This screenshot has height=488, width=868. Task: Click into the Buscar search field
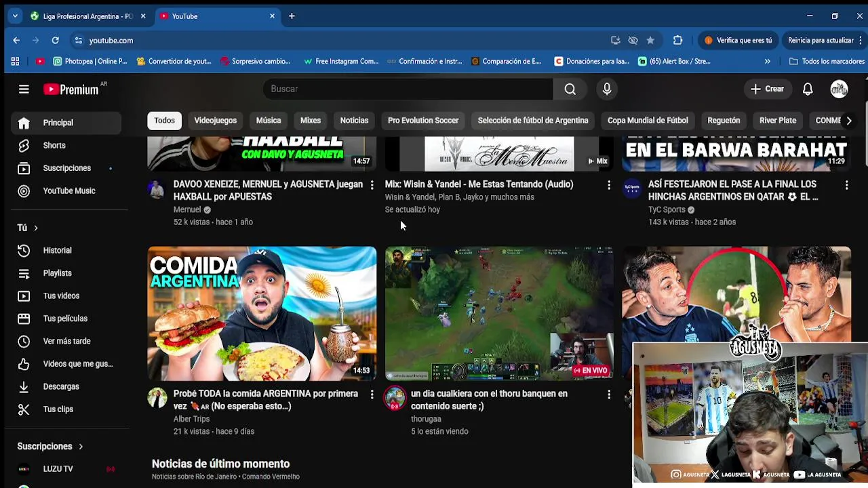click(x=408, y=89)
